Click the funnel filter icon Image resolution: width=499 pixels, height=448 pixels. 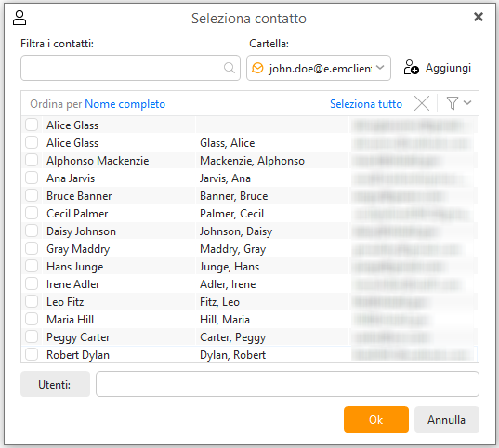point(453,103)
